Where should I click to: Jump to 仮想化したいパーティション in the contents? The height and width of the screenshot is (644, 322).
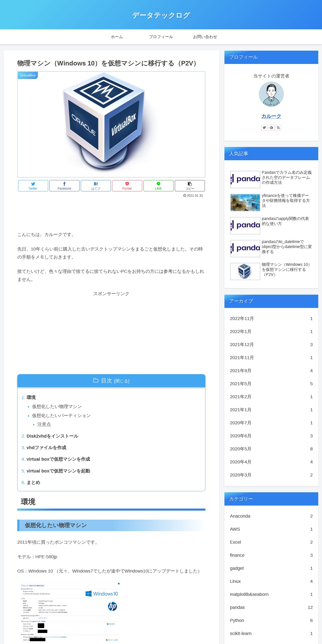coord(61,416)
